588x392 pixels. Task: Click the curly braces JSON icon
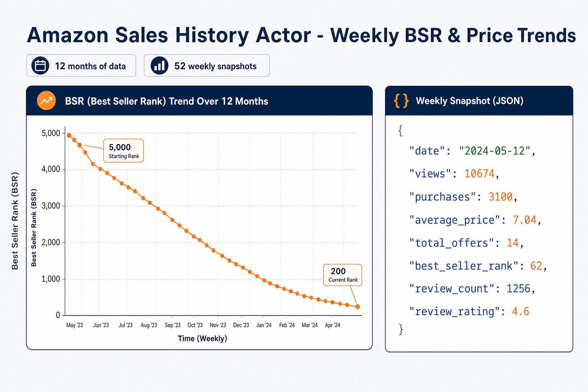click(401, 101)
